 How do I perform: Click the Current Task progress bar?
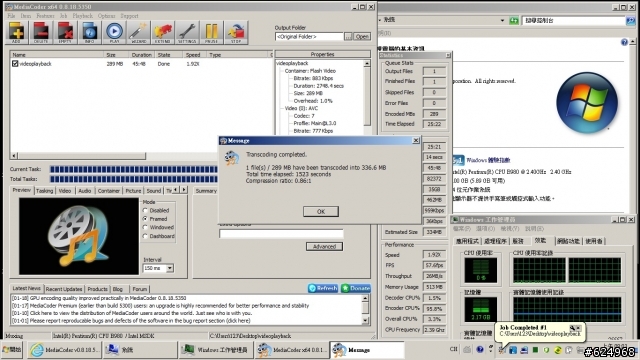134,169
